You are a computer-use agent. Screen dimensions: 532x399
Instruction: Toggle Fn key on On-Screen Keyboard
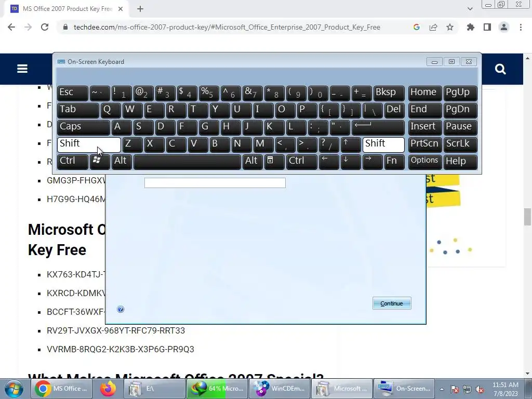pos(394,162)
